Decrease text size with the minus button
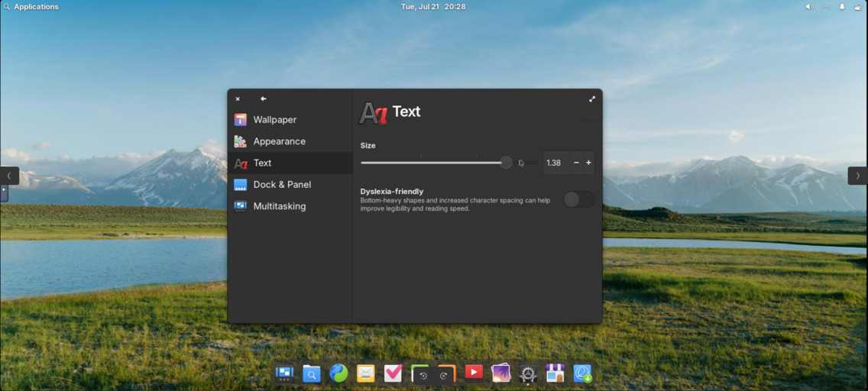This screenshot has height=391, width=868. (x=576, y=163)
